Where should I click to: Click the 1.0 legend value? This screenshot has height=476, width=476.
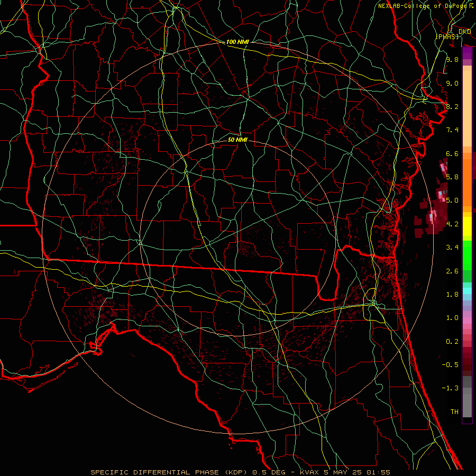click(452, 318)
